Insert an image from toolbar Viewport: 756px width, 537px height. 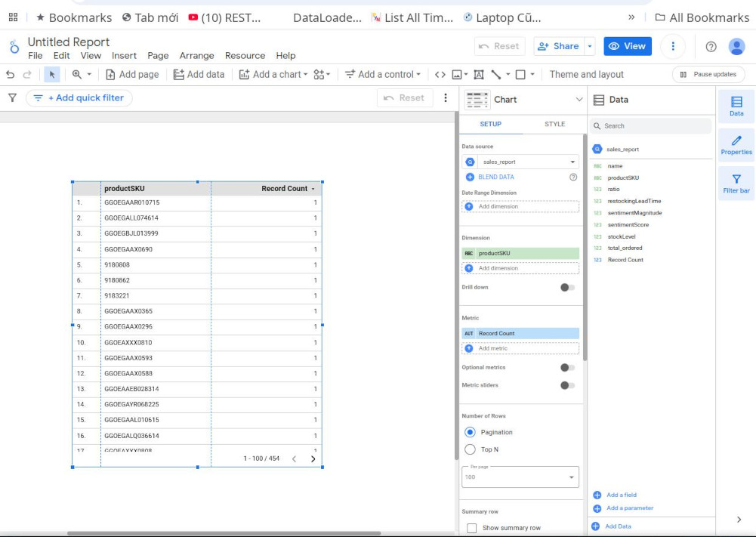pyautogui.click(x=457, y=74)
